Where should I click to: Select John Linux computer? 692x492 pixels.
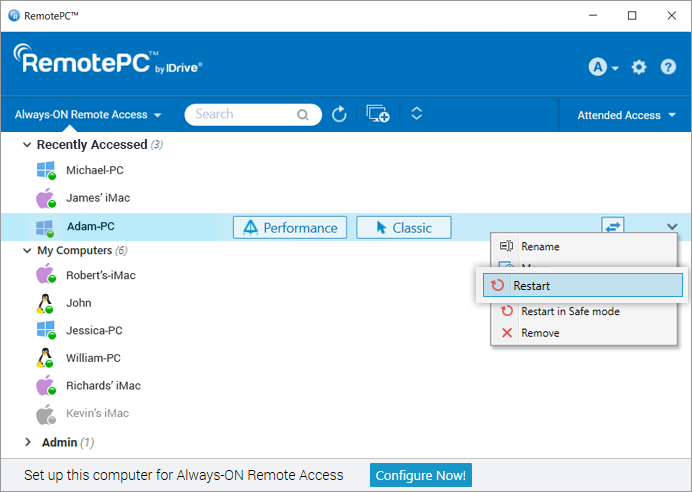(x=79, y=303)
